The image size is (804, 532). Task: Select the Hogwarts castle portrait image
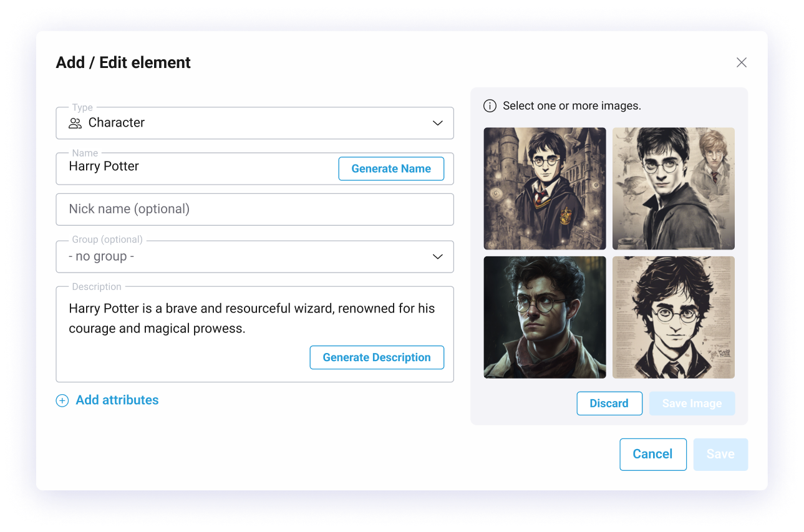(x=545, y=189)
